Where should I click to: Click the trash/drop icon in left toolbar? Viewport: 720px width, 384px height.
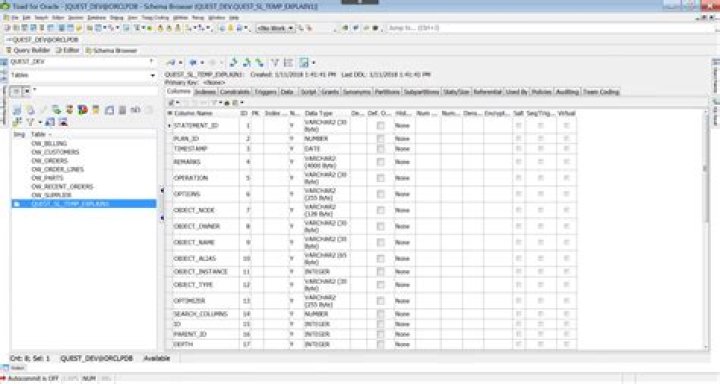[122, 110]
